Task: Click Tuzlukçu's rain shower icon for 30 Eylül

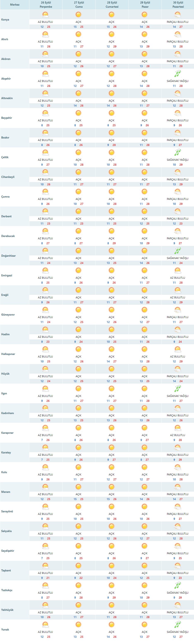Action: point(177,586)
